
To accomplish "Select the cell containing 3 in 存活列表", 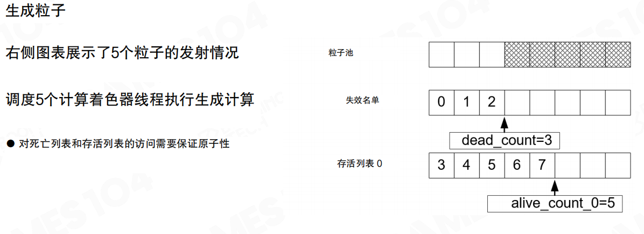I will (x=442, y=165).
